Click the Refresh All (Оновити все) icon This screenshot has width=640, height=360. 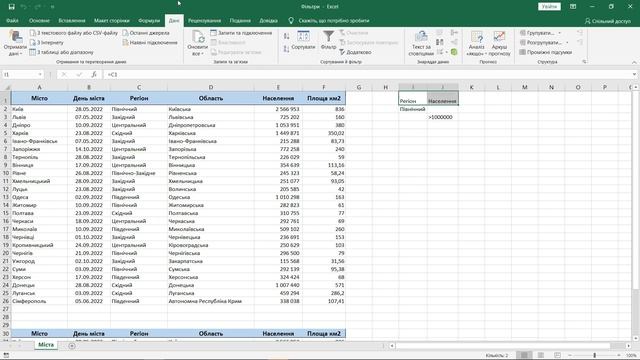point(198,37)
